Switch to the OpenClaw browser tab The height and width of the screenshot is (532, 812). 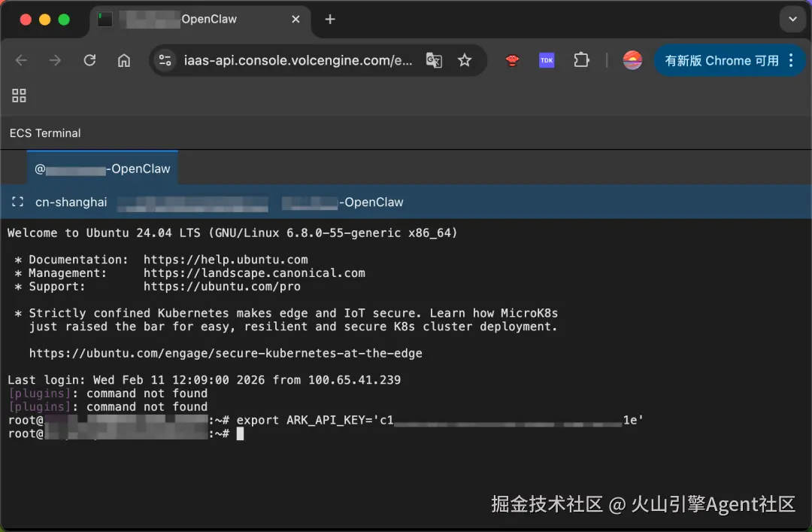pyautogui.click(x=201, y=20)
